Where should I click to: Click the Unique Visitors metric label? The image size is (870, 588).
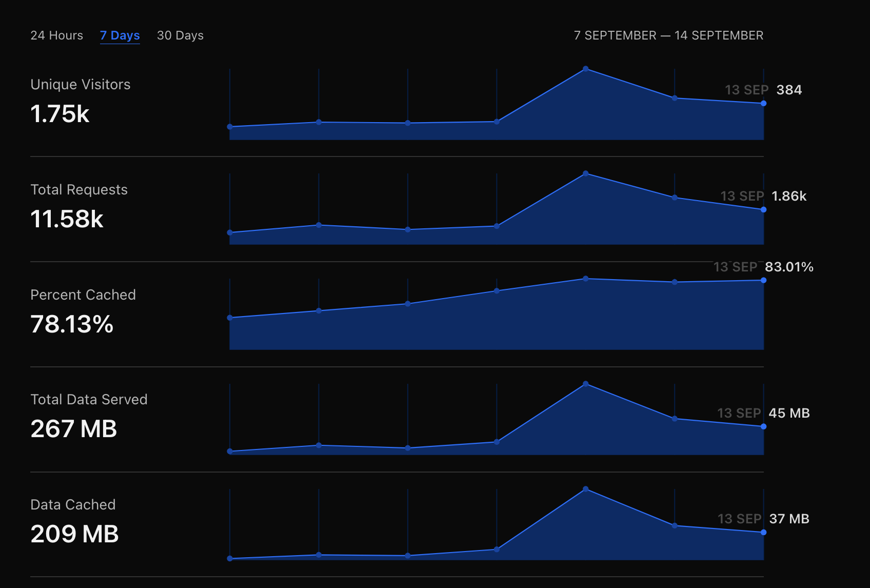pyautogui.click(x=81, y=85)
